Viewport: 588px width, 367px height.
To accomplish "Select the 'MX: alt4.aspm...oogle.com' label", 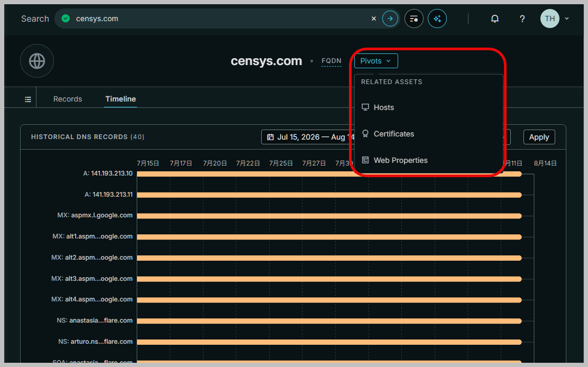I will 92,299.
